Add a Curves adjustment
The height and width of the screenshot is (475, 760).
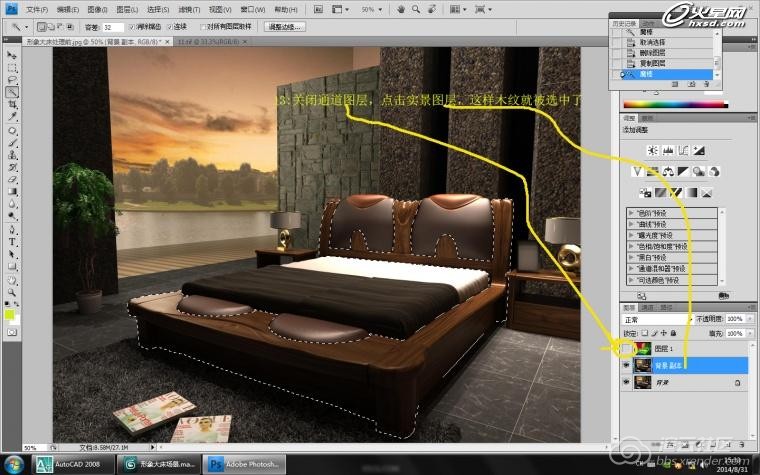point(683,150)
